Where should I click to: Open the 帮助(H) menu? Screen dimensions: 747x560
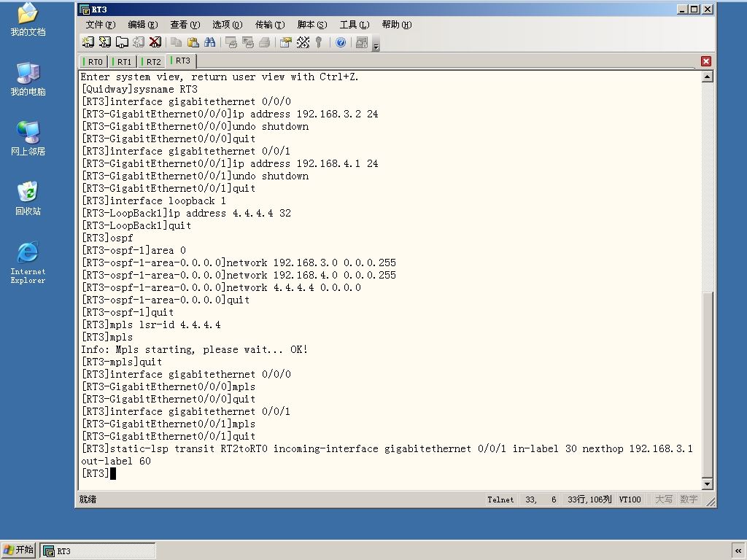[x=396, y=25]
